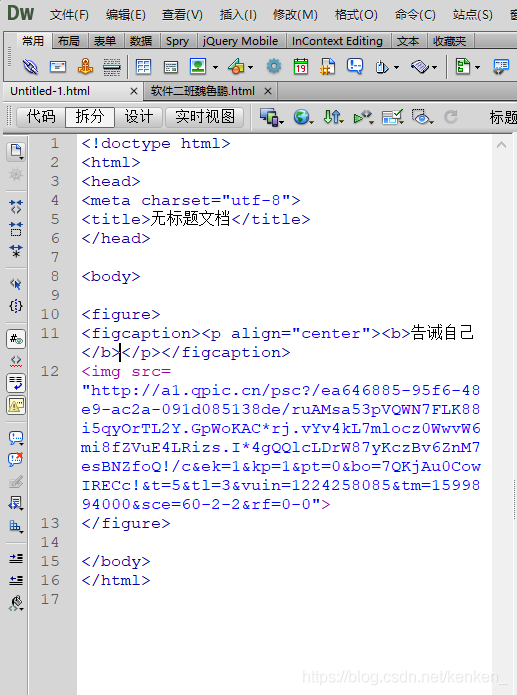
Task: Open the Tag Chooser
Action: coord(501,67)
